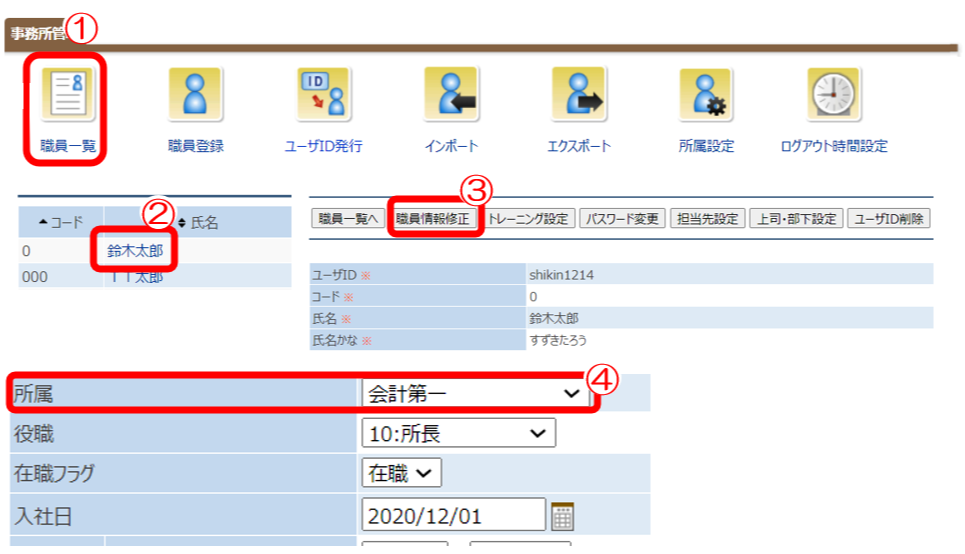The height and width of the screenshot is (554, 965).
Task: Open the 在職フラグ dropdown
Action: (x=400, y=474)
